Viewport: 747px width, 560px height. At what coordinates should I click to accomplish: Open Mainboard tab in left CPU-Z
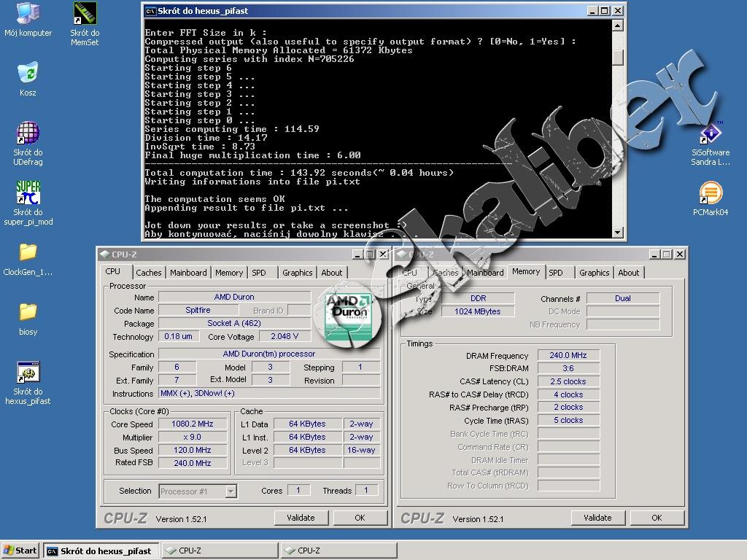(x=188, y=273)
